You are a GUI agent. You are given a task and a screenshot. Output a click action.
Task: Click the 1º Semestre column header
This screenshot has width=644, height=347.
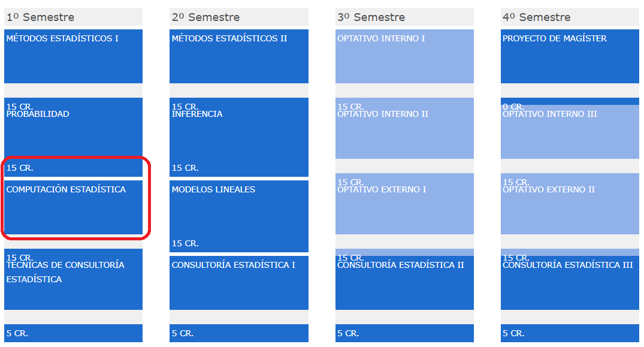click(x=73, y=17)
